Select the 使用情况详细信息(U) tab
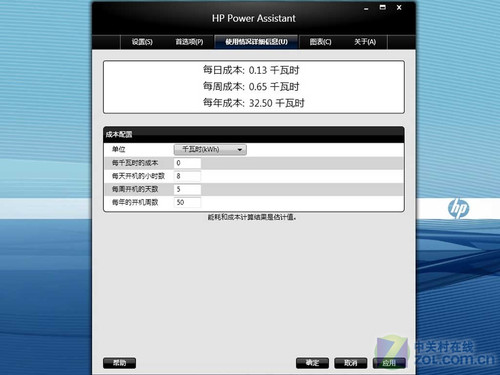Viewport: 500px width, 375px height. point(256,42)
